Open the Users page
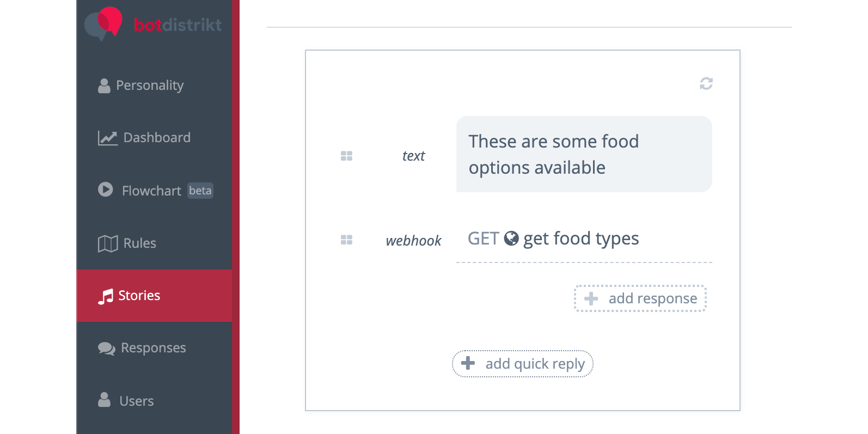 [136, 401]
